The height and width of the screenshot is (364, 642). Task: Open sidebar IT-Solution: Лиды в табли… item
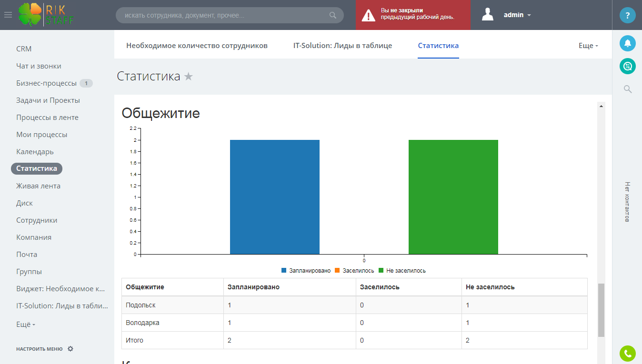click(62, 306)
